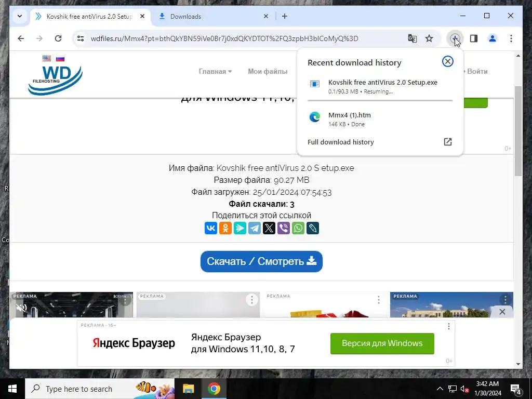Select the Kovshik free antiVirus 2.0 Setup.exe download
Image resolution: width=532 pixels, height=399 pixels.
[380, 87]
